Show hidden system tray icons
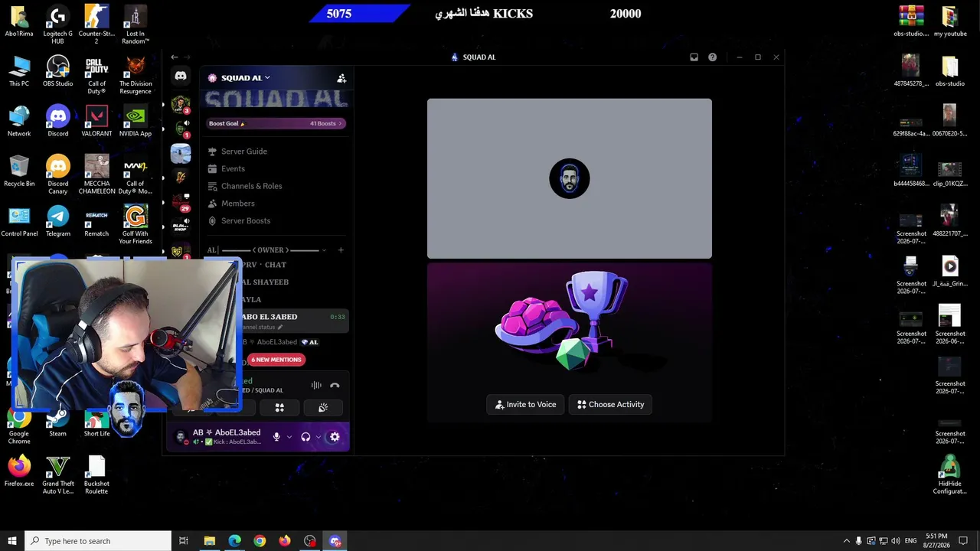 click(x=846, y=541)
